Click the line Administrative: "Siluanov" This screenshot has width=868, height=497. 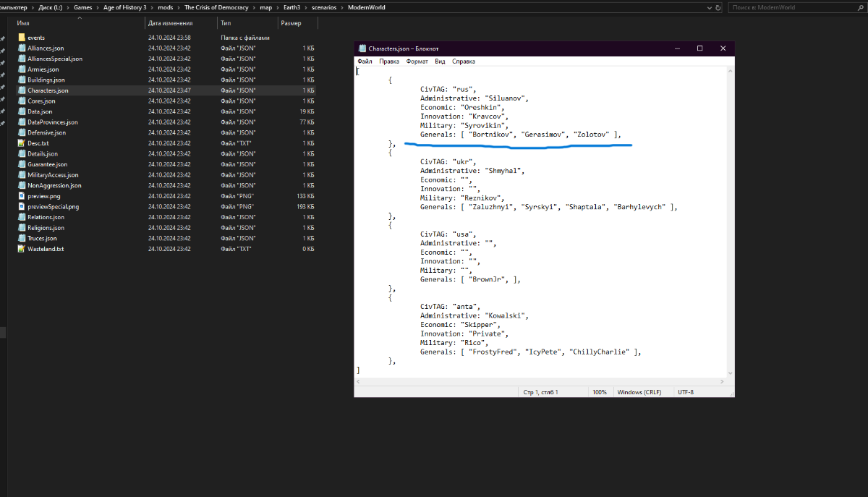(475, 98)
